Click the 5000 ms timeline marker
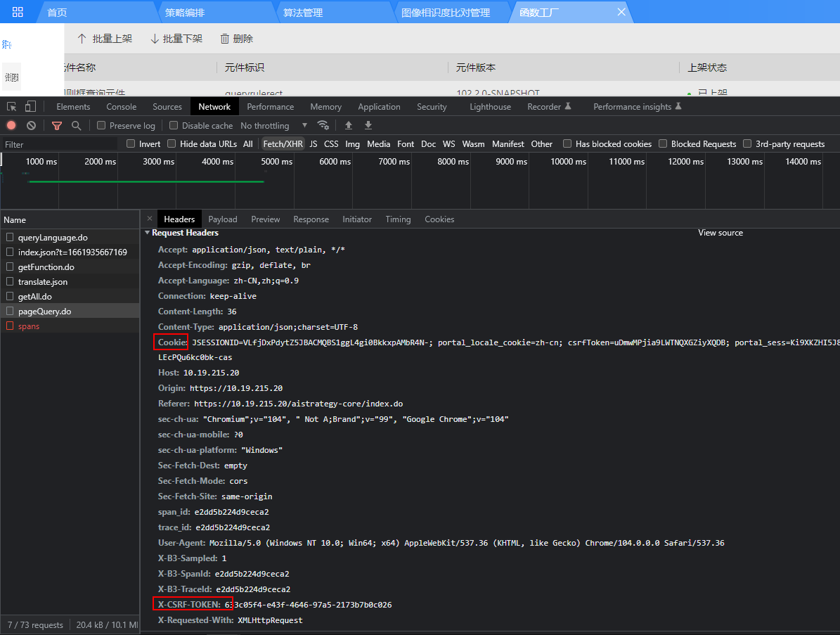The width and height of the screenshot is (840, 635). pos(276,161)
